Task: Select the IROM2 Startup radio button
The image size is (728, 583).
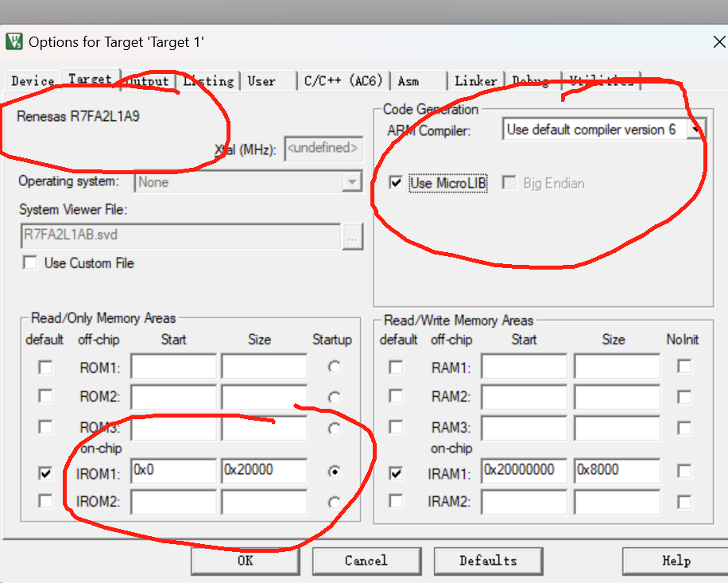Action: coord(335,503)
